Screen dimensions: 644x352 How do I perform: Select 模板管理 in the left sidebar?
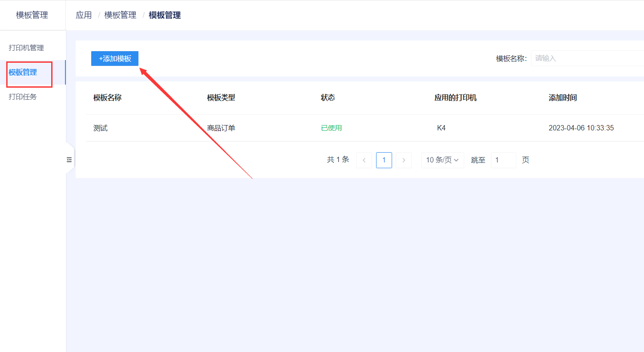coord(23,72)
